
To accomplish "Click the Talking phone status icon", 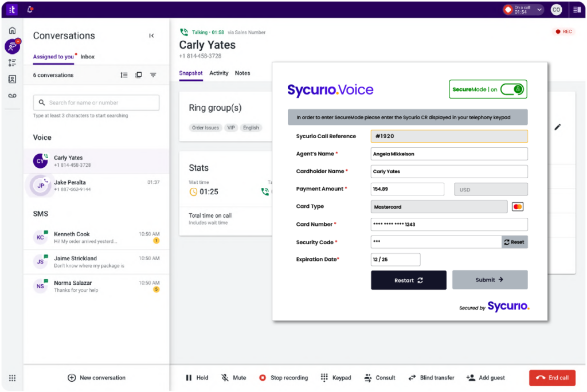I will (184, 32).
